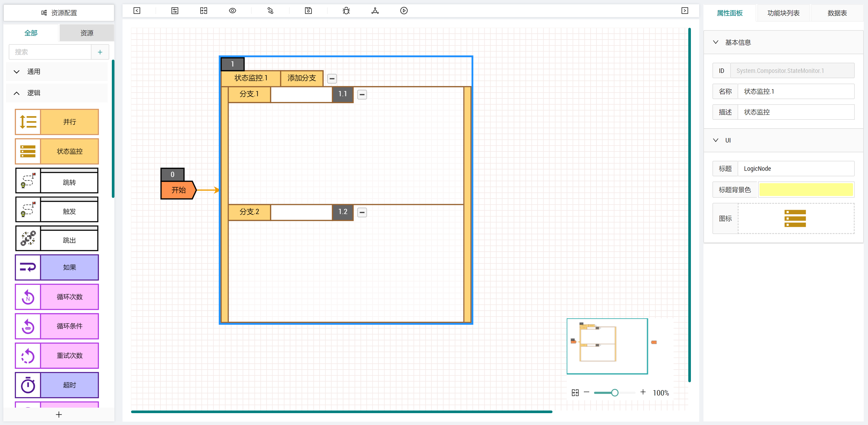Collapse the 基本信息 section
The height and width of the screenshot is (425, 868).
coord(715,43)
